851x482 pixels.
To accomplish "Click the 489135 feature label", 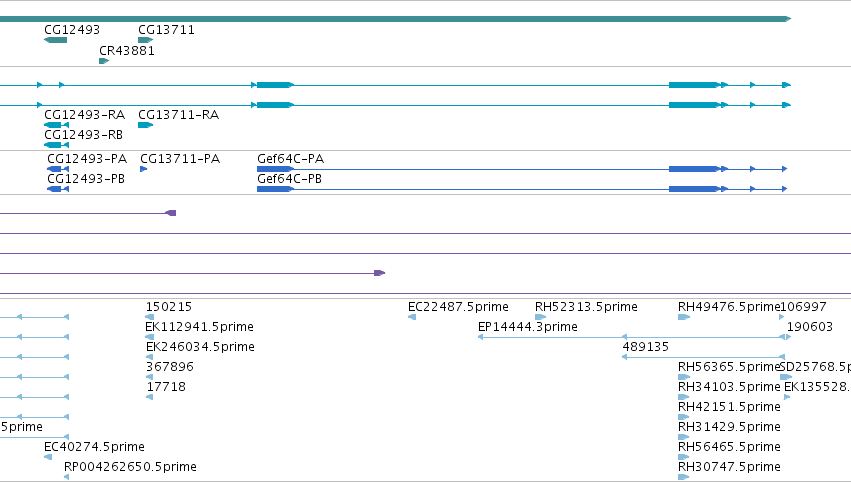I will click(x=646, y=347).
